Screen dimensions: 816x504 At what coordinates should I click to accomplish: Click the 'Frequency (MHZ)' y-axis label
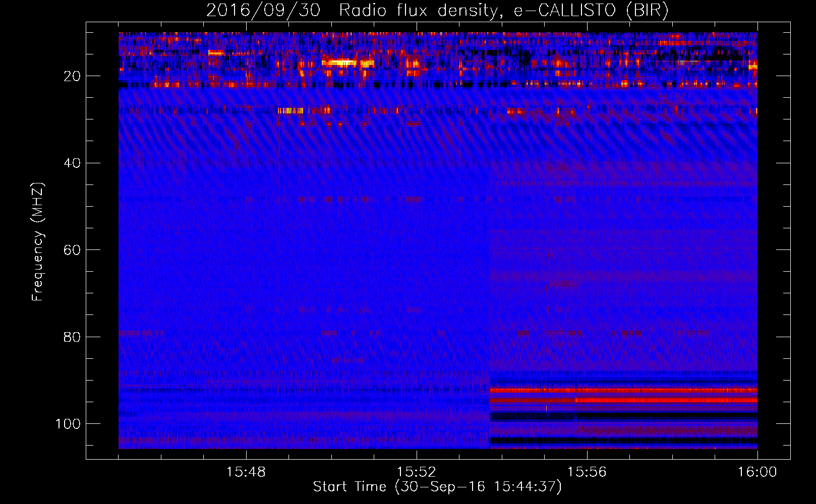click(x=38, y=242)
